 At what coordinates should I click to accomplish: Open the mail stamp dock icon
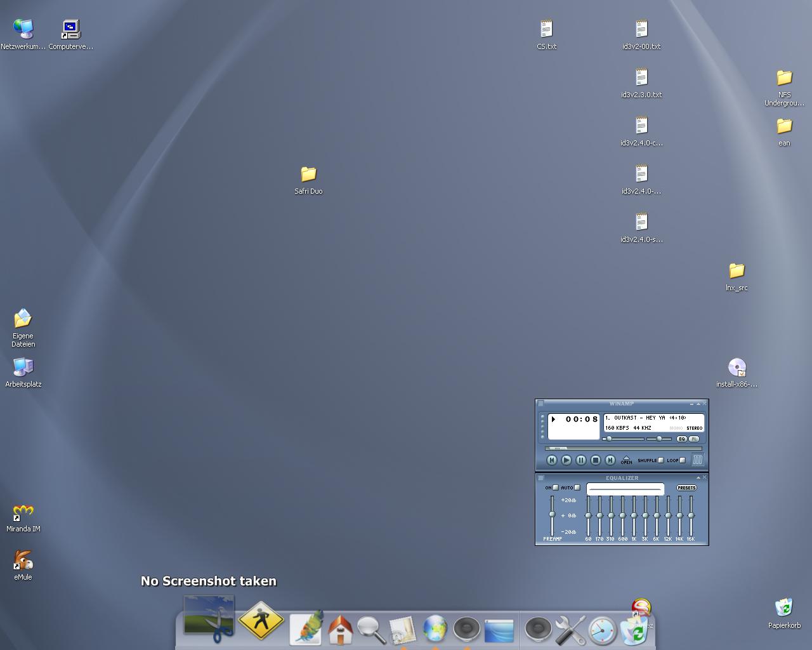[x=402, y=630]
